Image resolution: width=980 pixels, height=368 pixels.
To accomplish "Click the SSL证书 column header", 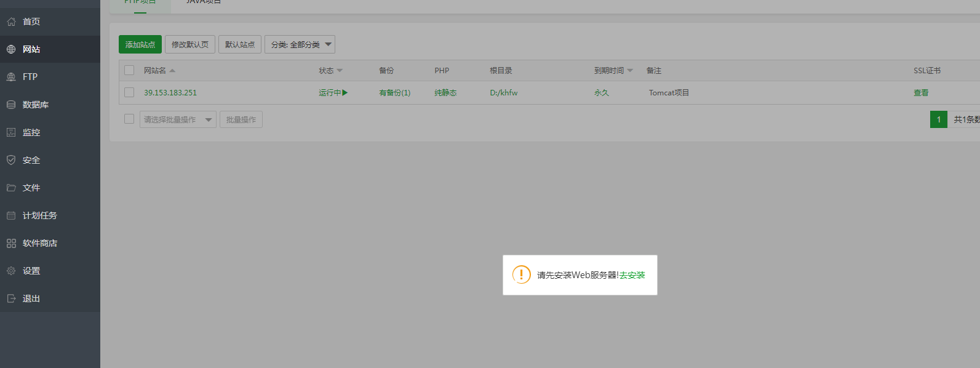I will (x=927, y=71).
